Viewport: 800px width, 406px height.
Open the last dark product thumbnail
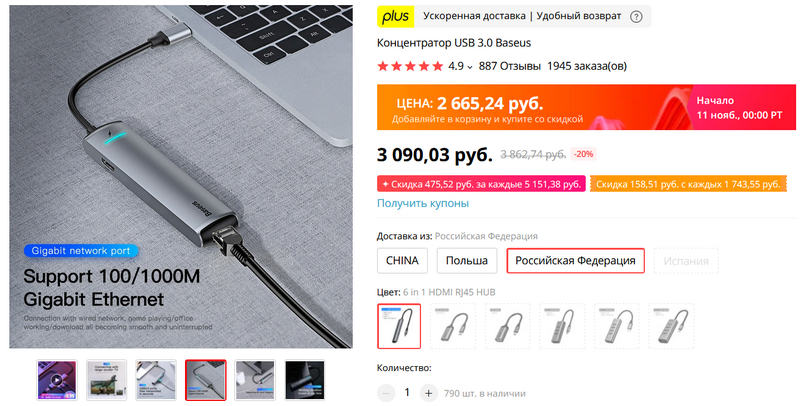coord(305,380)
